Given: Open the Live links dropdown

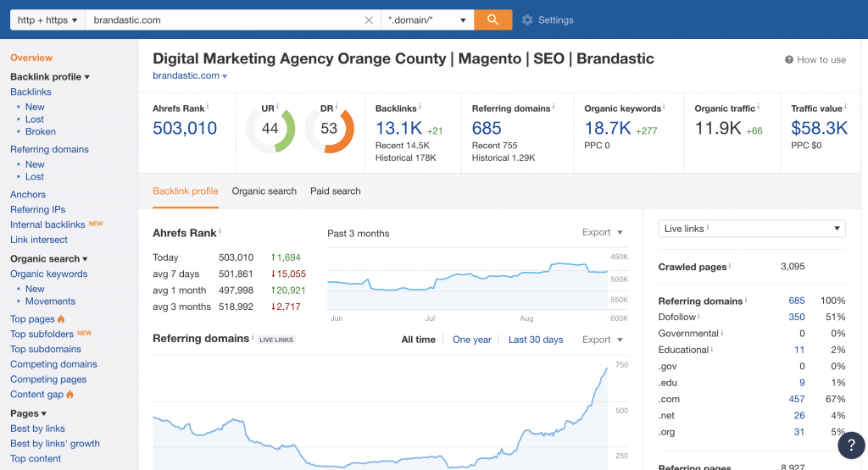Looking at the screenshot, I should 752,229.
